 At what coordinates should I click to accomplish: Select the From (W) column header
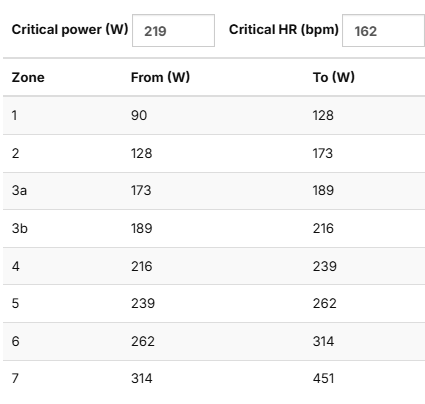pos(160,77)
